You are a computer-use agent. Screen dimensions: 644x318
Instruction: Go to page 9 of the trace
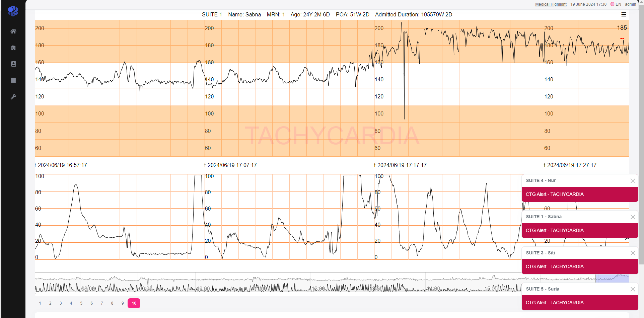123,303
